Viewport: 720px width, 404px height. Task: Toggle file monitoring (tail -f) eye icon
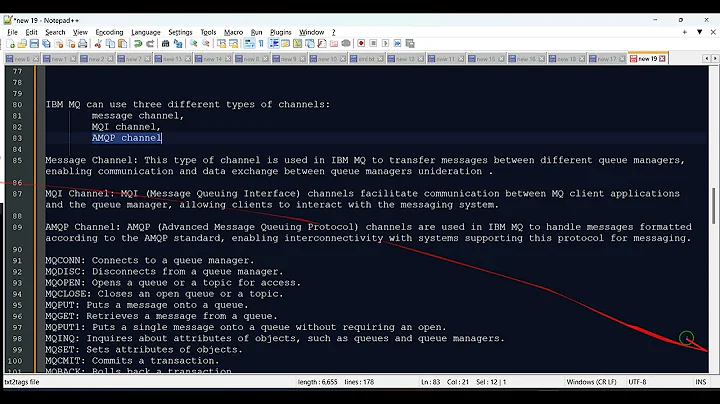[x=346, y=44]
